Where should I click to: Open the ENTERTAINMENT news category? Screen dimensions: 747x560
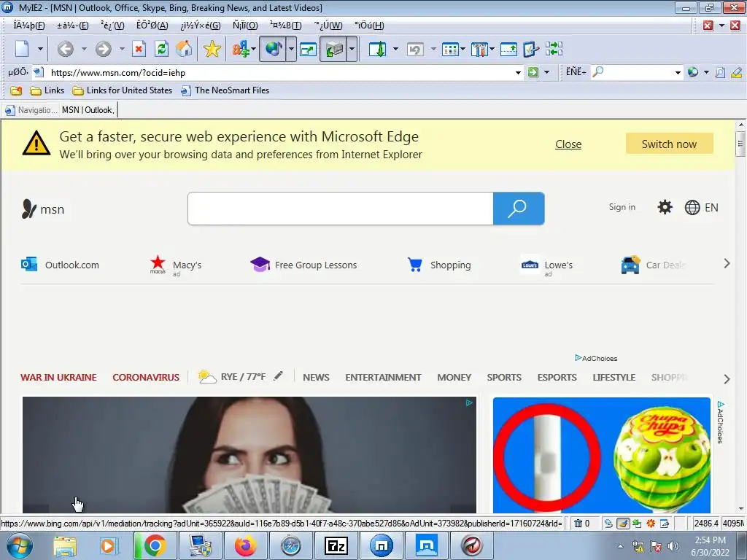(x=383, y=378)
